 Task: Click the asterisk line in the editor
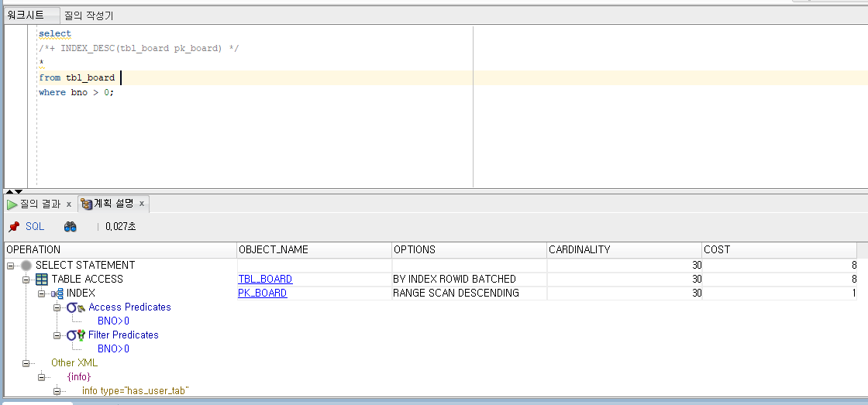click(x=41, y=63)
